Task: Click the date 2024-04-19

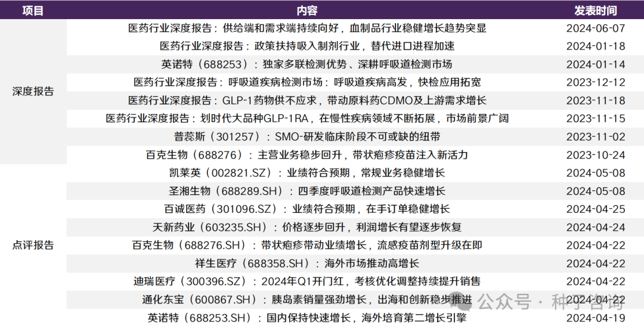Action: tap(596, 318)
